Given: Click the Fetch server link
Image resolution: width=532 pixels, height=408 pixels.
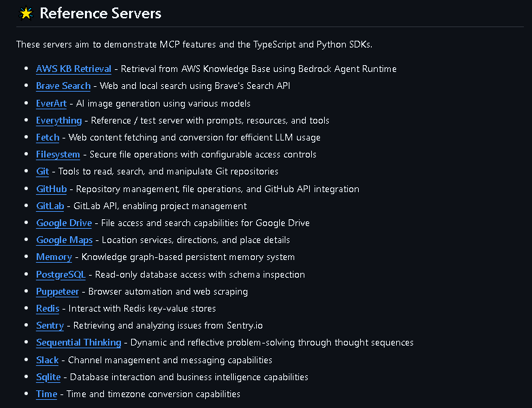Looking at the screenshot, I should pos(48,137).
